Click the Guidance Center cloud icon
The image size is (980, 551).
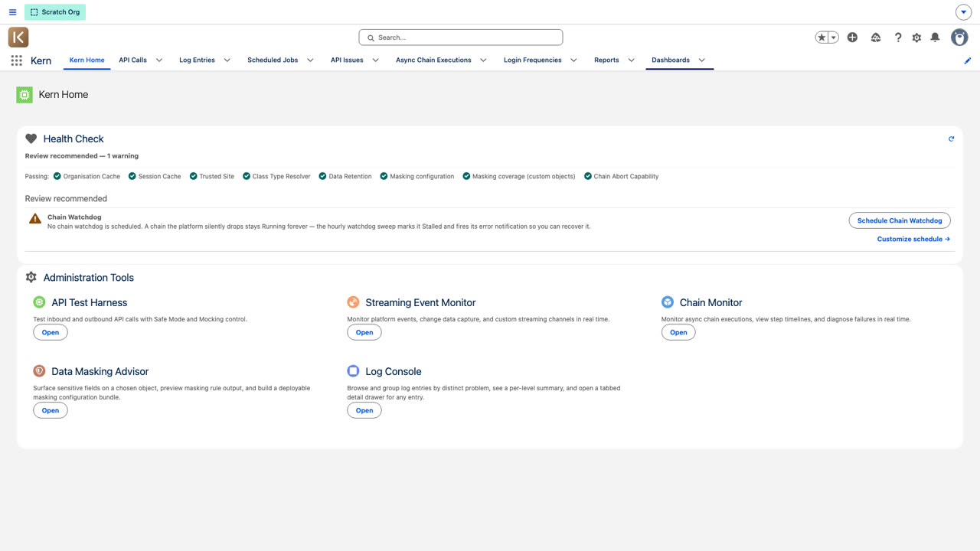pos(876,37)
